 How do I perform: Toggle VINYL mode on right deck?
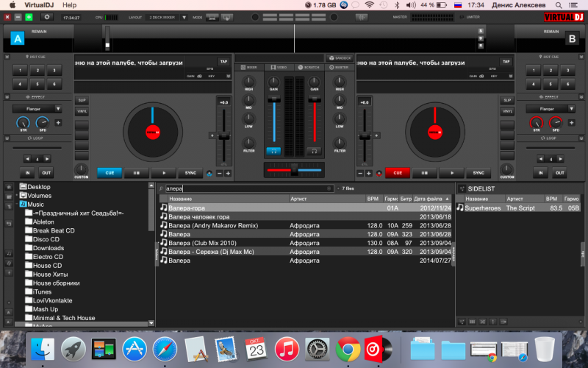(x=507, y=111)
